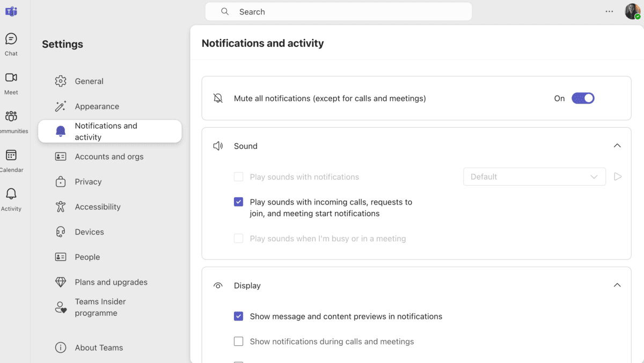Switch to Accounts and orgs settings
The image size is (644, 363).
coord(108,156)
